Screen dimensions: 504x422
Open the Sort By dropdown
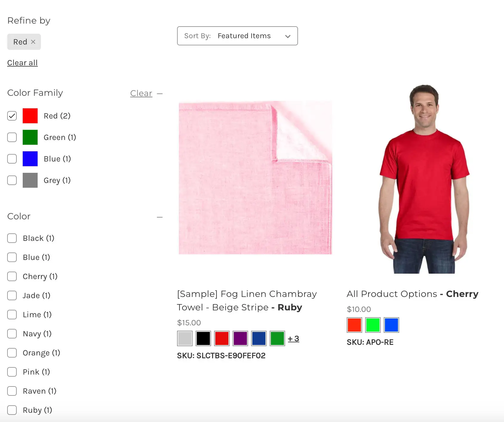tap(237, 36)
